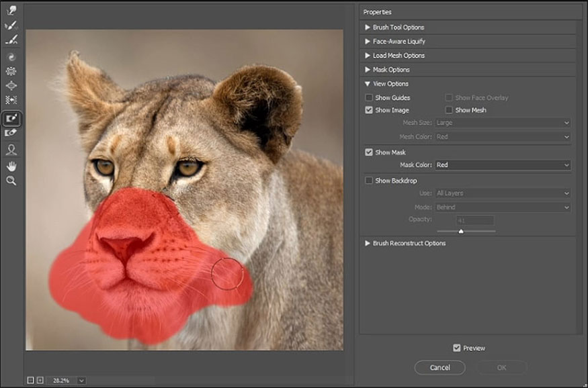This screenshot has height=388, width=588.
Task: Collapse the View Options section
Action: coord(366,83)
